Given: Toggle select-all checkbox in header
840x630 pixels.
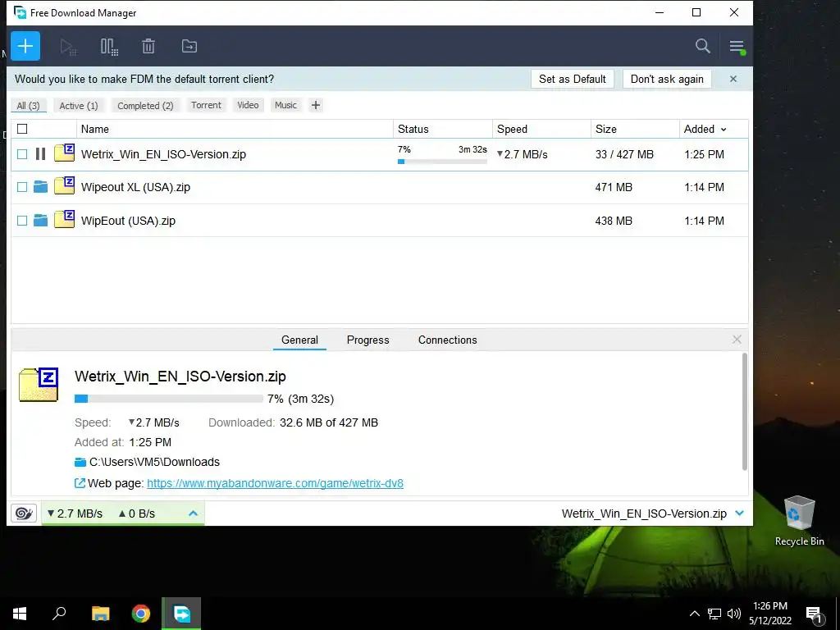Looking at the screenshot, I should (22, 129).
